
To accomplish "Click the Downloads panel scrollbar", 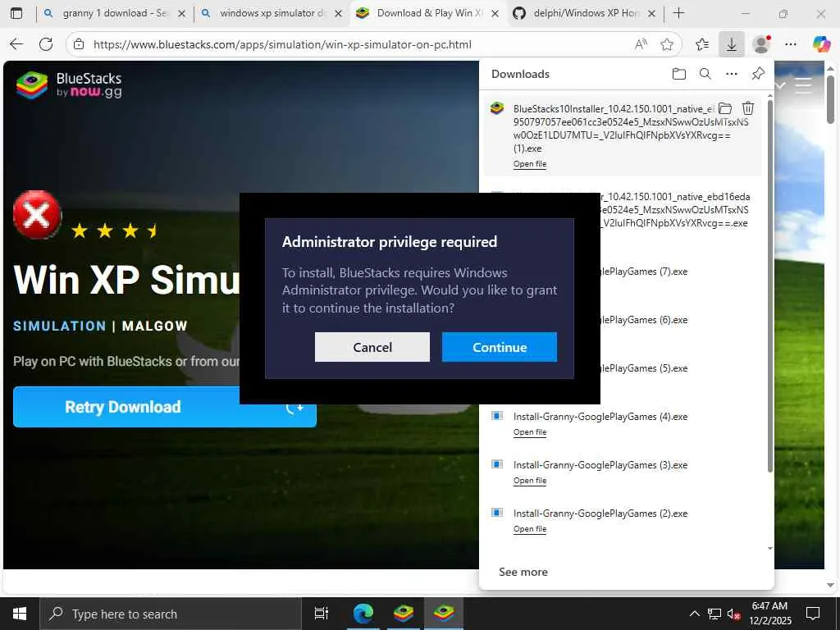I will pyautogui.click(x=770, y=286).
